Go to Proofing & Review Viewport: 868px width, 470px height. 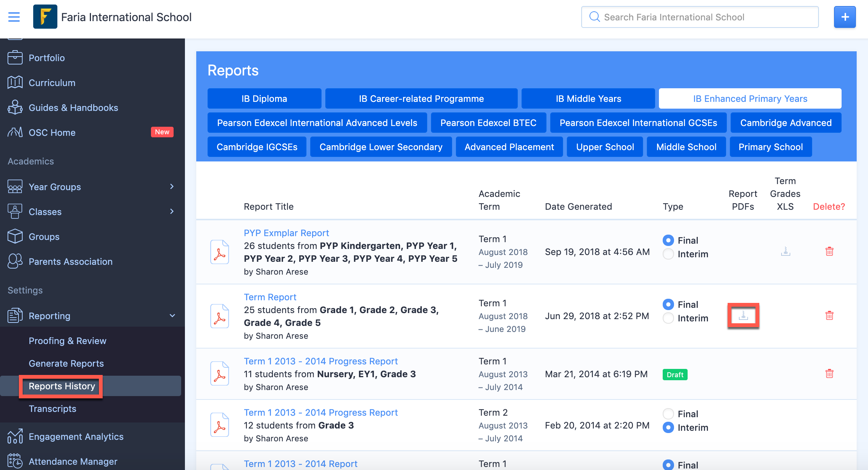pyautogui.click(x=68, y=341)
